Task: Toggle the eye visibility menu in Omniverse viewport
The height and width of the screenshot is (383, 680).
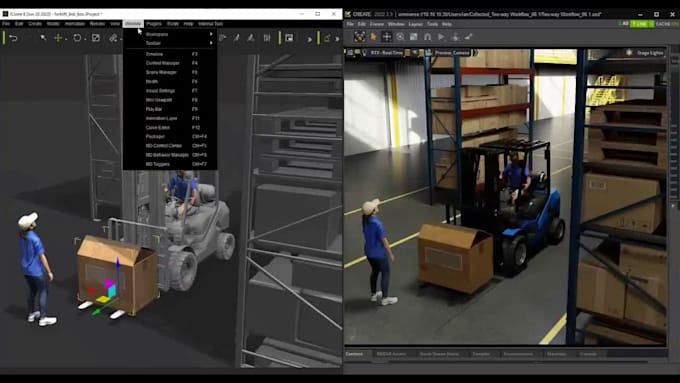Action: (x=415, y=52)
